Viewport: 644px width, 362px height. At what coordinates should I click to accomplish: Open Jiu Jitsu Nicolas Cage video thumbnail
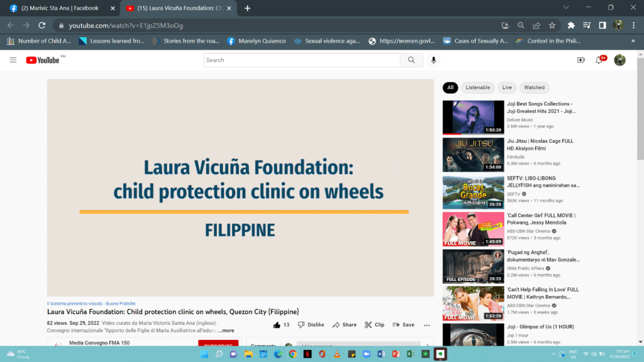pyautogui.click(x=474, y=155)
